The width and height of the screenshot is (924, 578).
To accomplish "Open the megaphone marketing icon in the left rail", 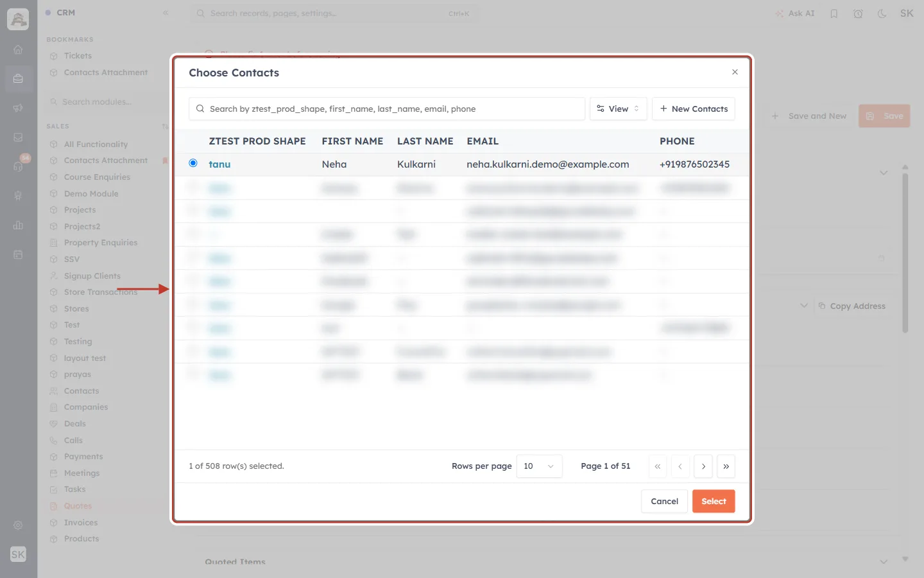I will pos(18,108).
